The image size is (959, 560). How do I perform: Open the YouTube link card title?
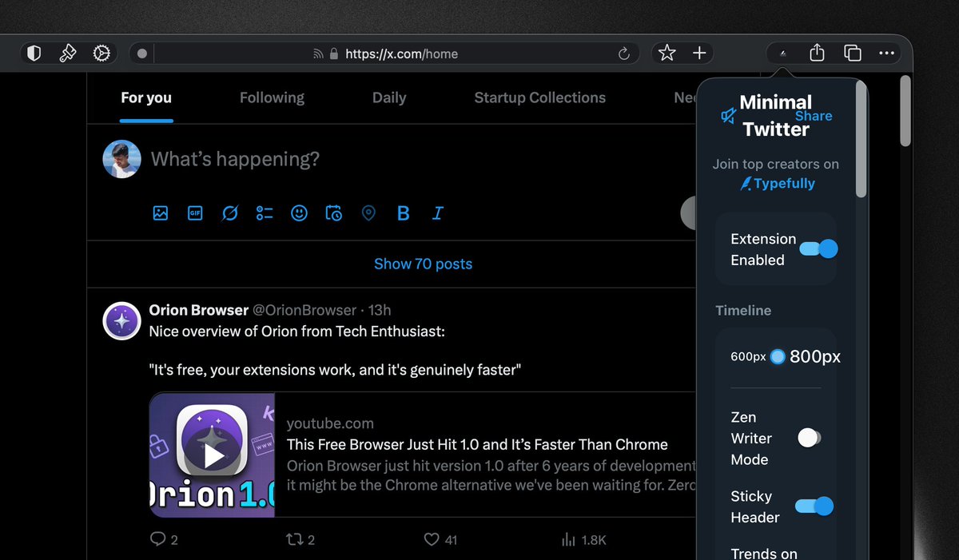[x=477, y=444]
